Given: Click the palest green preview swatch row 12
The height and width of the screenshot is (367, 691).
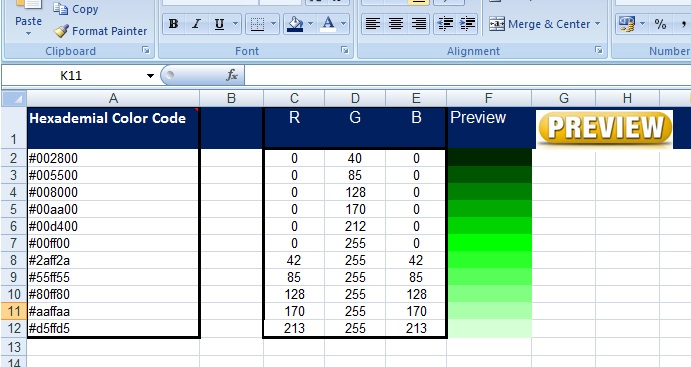Looking at the screenshot, I should click(x=489, y=328).
